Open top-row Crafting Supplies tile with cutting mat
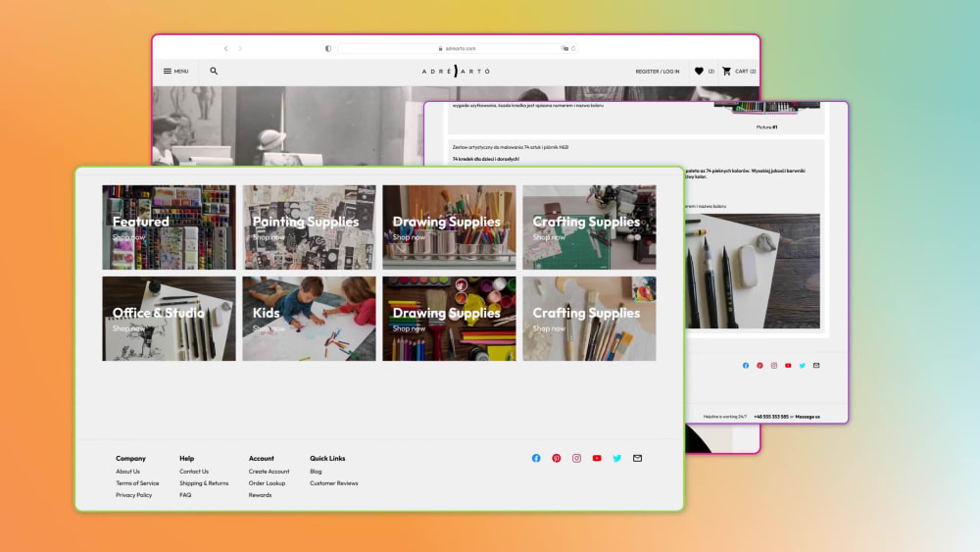 coord(589,226)
